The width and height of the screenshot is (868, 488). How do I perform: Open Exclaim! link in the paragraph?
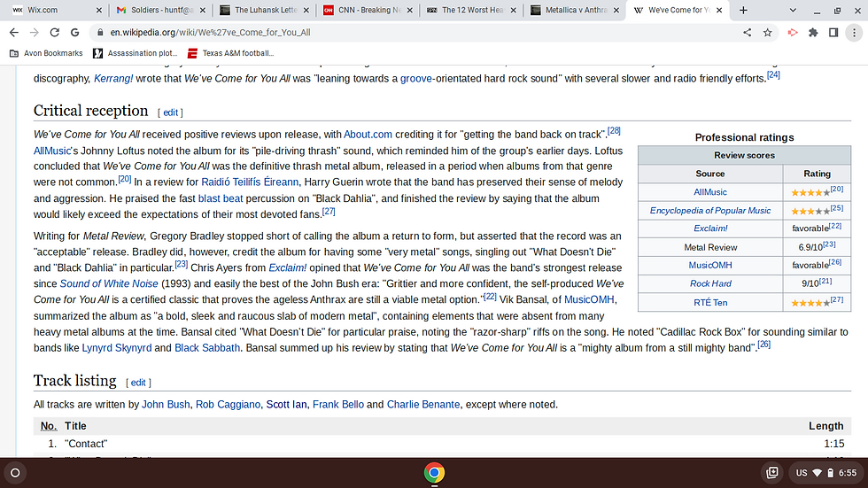pos(287,267)
